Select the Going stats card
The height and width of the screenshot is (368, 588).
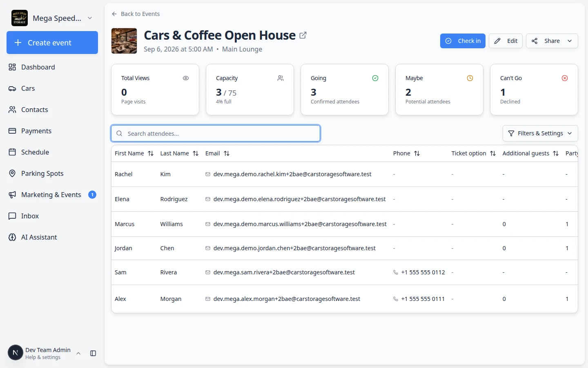coord(345,90)
